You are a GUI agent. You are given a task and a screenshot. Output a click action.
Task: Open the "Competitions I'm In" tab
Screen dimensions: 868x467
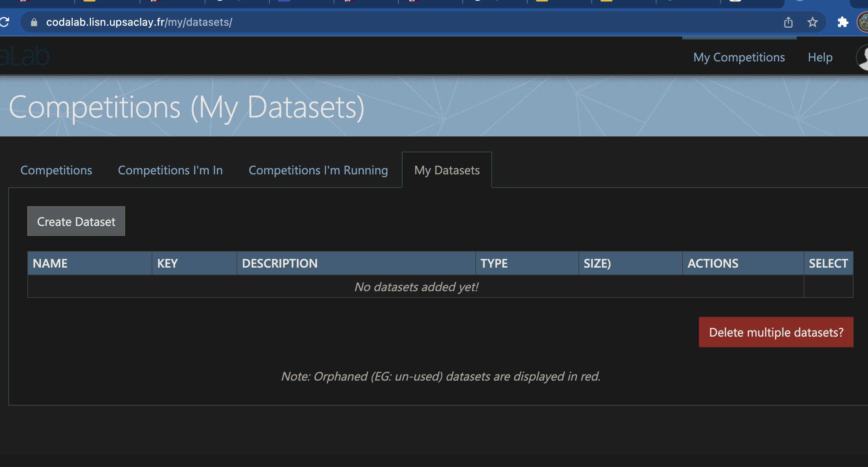tap(170, 170)
